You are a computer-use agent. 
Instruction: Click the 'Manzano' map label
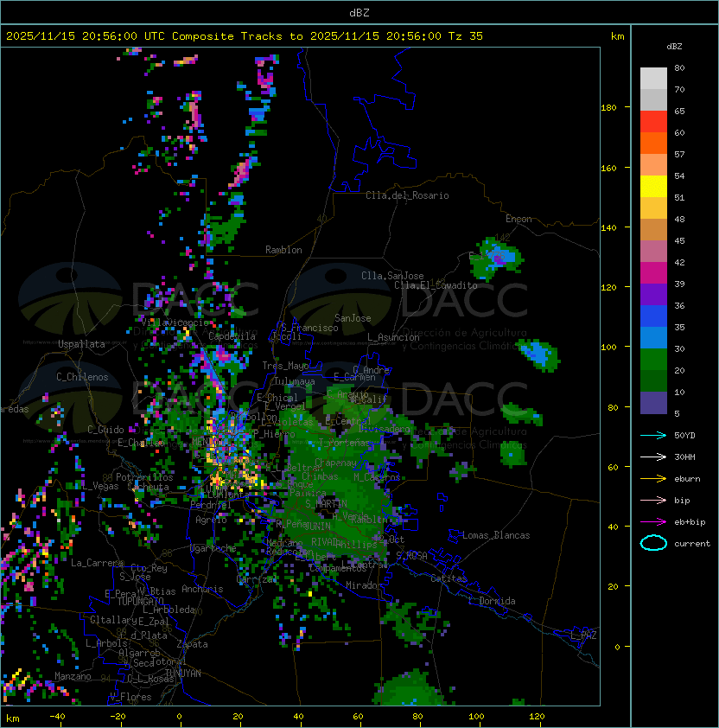(73, 676)
